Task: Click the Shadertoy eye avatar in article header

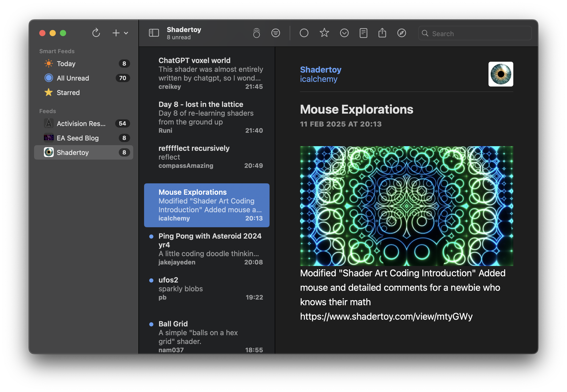Action: click(x=501, y=74)
